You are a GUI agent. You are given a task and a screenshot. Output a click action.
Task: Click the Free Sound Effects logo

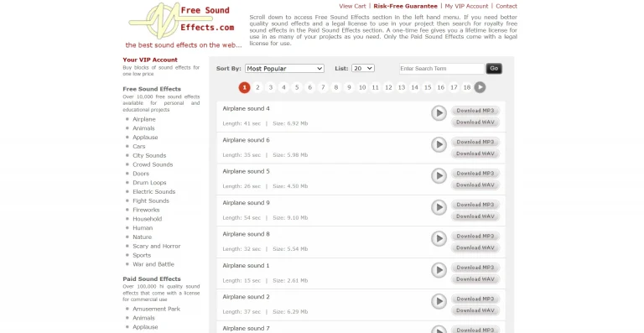[x=183, y=25]
